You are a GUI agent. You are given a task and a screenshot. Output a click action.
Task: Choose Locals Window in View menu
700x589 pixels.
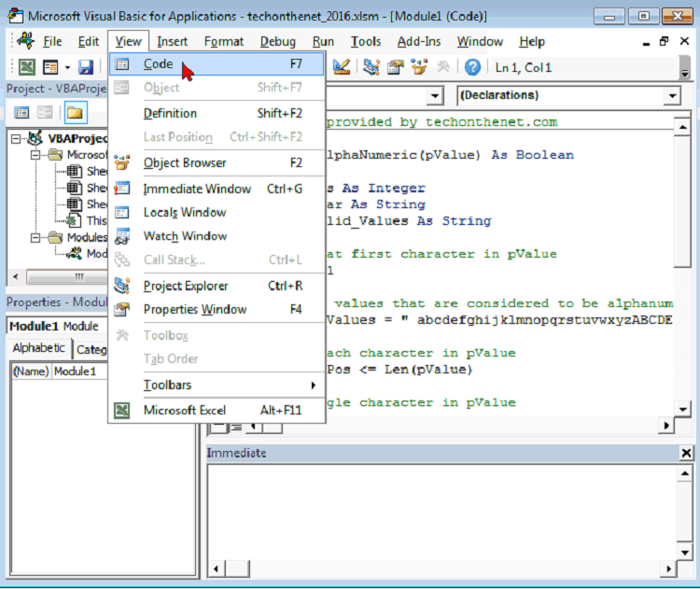click(x=217, y=213)
